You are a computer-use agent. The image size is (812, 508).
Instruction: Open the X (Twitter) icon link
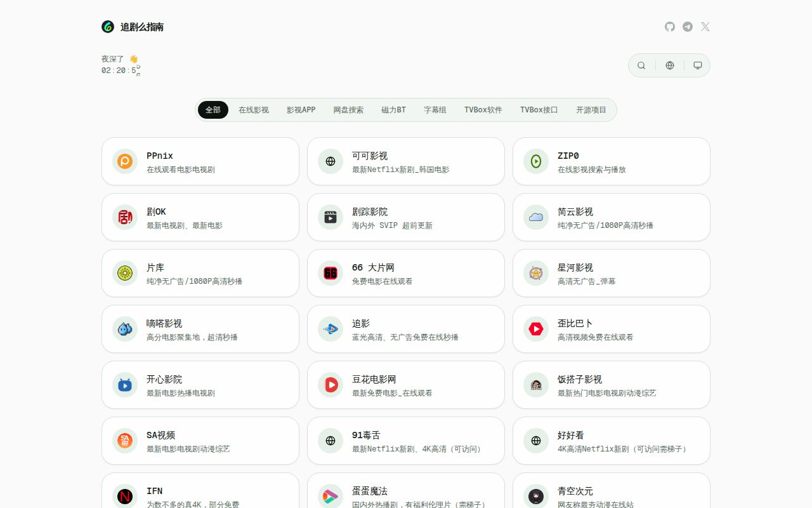tap(705, 27)
